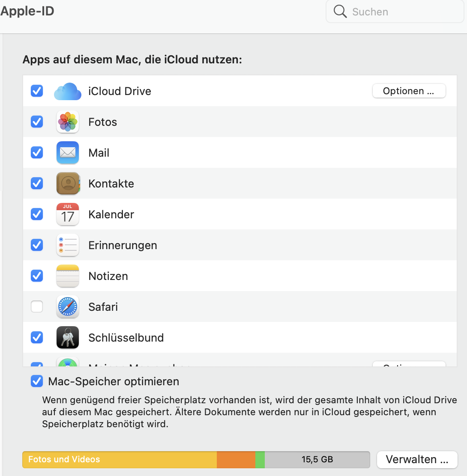The image size is (467, 476).
Task: Select the Fotos row label
Action: [x=103, y=122]
